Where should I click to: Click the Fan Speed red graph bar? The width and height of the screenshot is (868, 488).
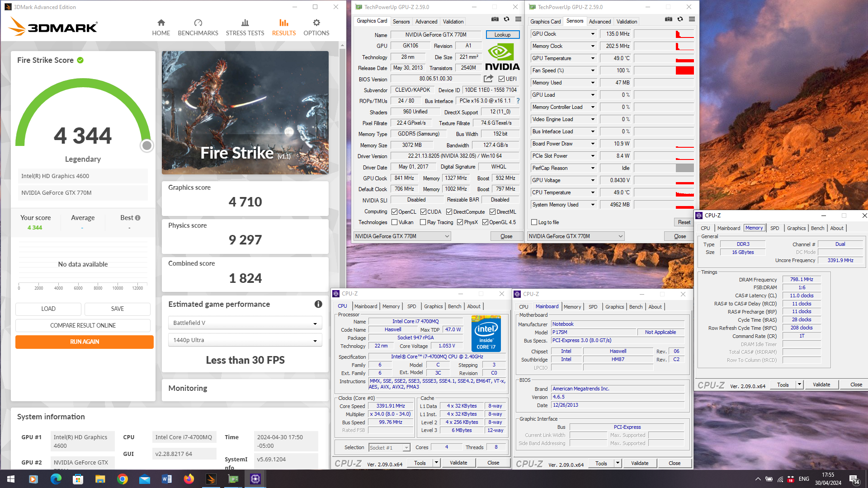coord(684,70)
